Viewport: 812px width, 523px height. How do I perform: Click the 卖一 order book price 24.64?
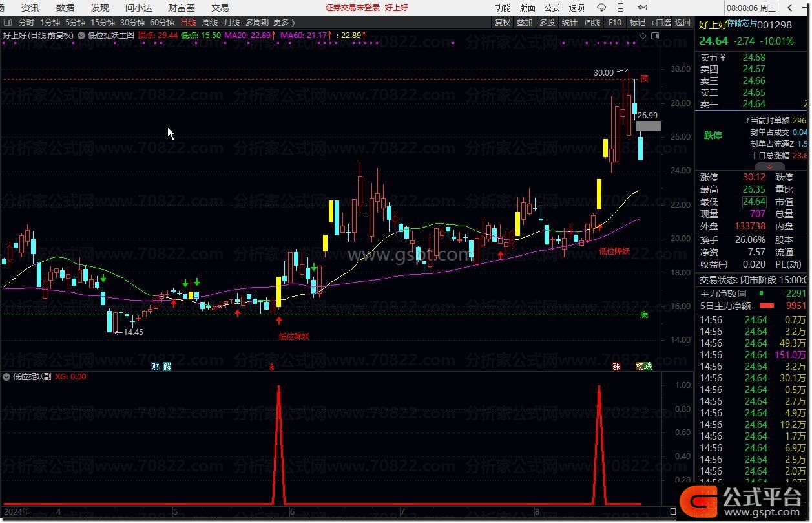pos(754,104)
